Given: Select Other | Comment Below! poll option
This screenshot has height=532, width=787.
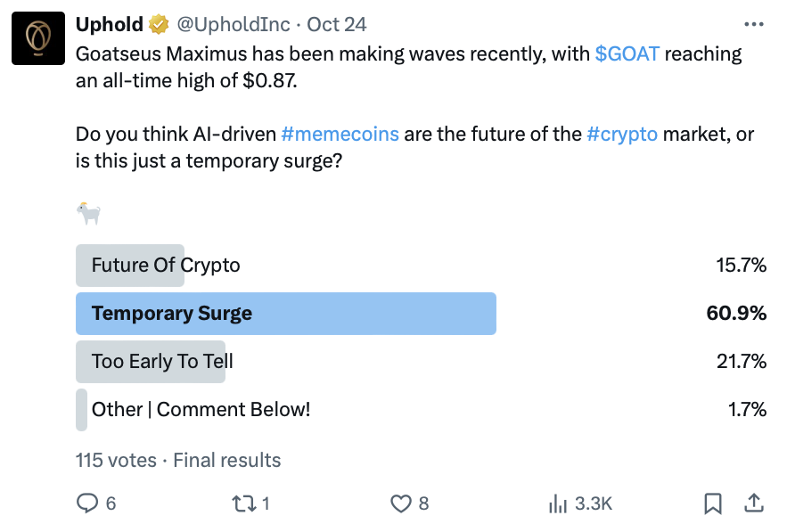Looking at the screenshot, I should point(421,410).
